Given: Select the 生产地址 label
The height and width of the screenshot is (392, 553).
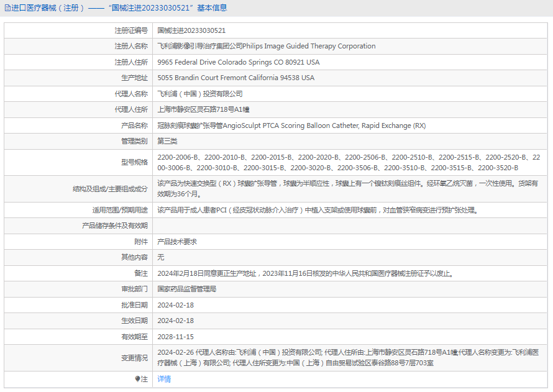Looking at the screenshot, I should pos(134,78).
